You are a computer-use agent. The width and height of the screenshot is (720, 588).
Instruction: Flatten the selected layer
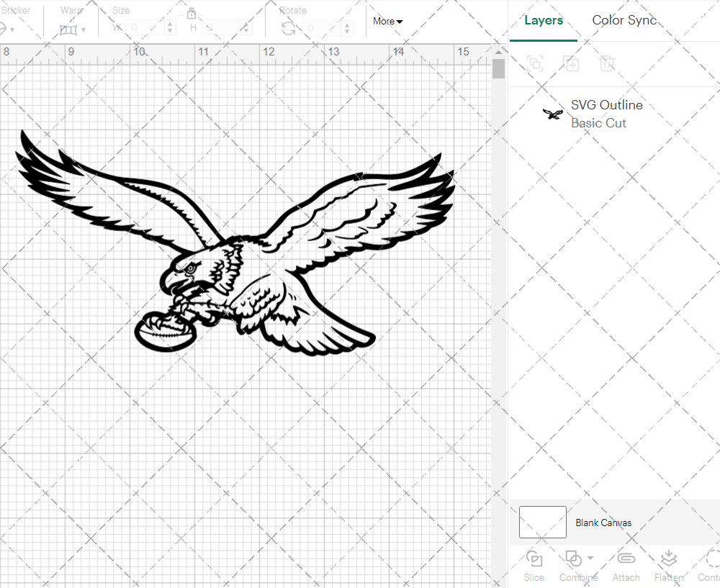(x=668, y=566)
